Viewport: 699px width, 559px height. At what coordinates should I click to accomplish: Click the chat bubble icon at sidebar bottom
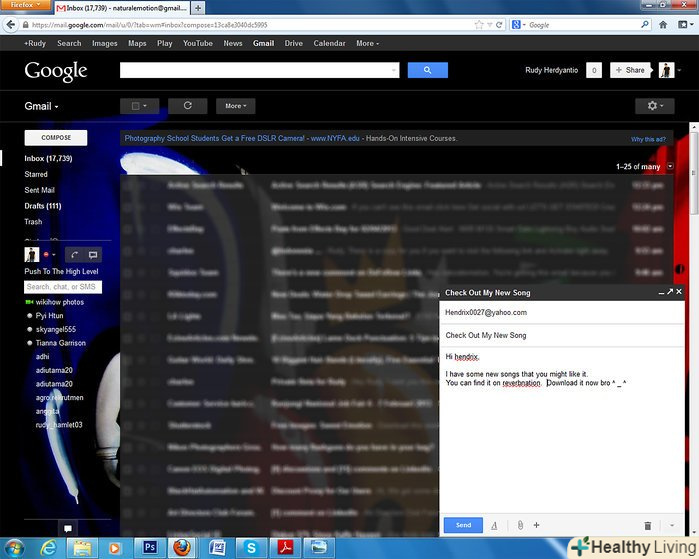pyautogui.click(x=68, y=529)
